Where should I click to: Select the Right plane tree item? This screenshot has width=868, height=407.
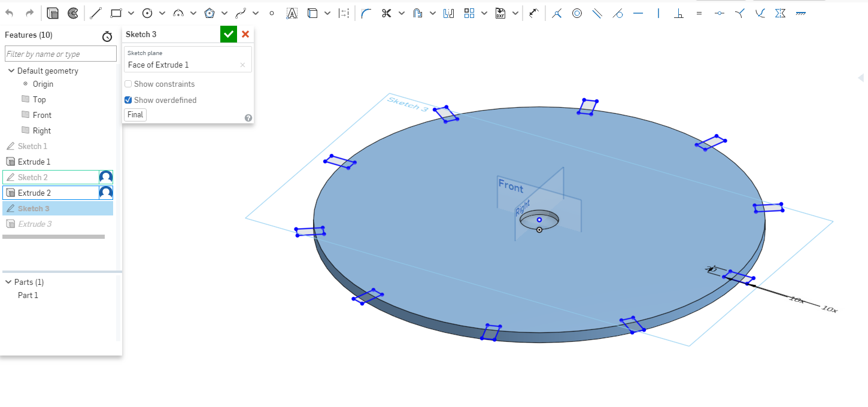pos(42,130)
